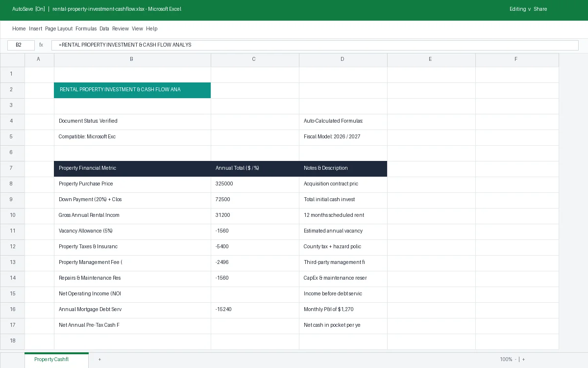
Task: Click the Annual Total ($ / %) header
Action: (x=255, y=168)
